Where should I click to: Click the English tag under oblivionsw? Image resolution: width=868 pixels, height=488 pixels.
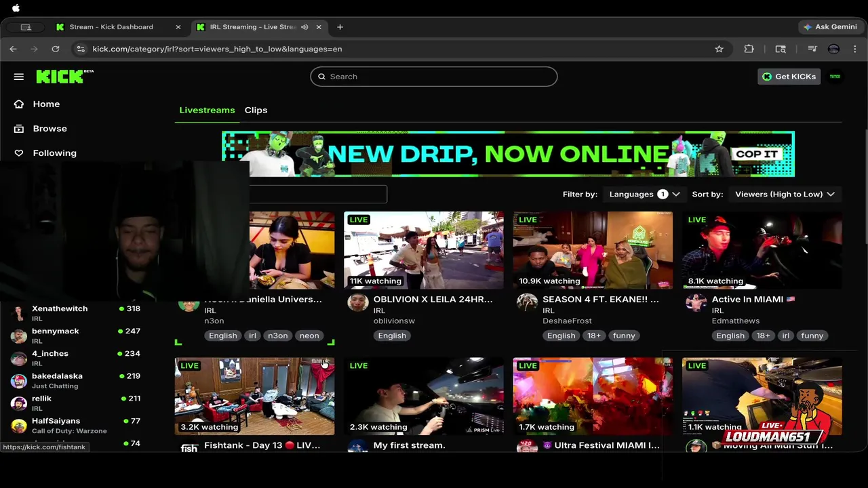coord(392,335)
